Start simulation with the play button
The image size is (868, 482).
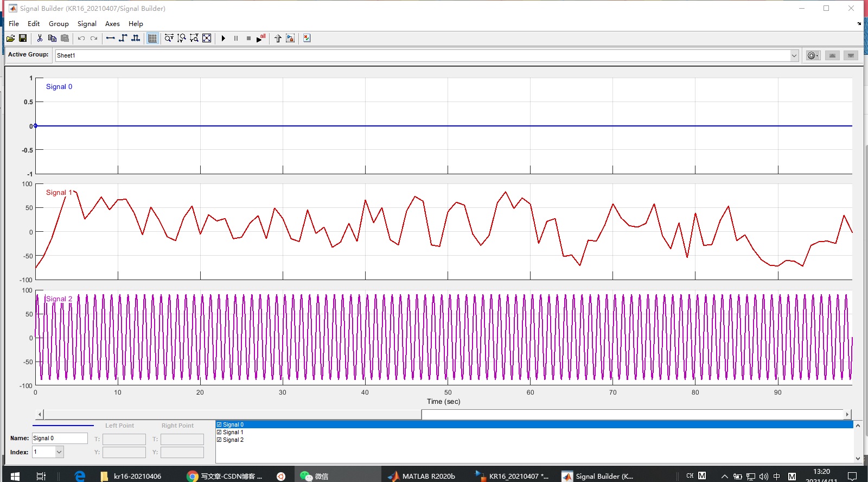[224, 38]
